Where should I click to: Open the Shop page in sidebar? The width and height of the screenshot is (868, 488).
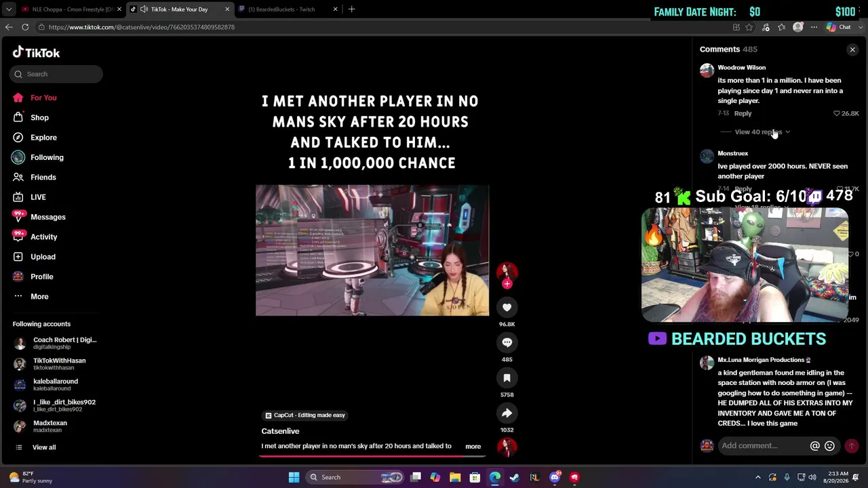[39, 117]
